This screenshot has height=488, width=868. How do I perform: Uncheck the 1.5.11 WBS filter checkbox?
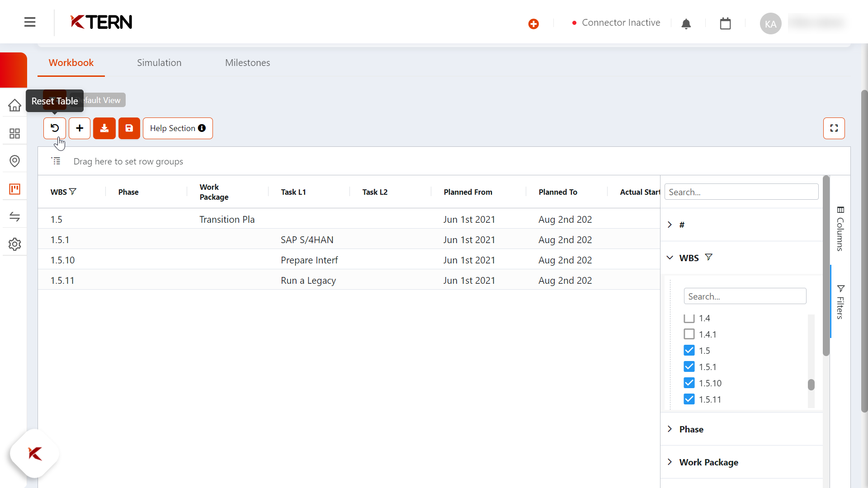[689, 399]
